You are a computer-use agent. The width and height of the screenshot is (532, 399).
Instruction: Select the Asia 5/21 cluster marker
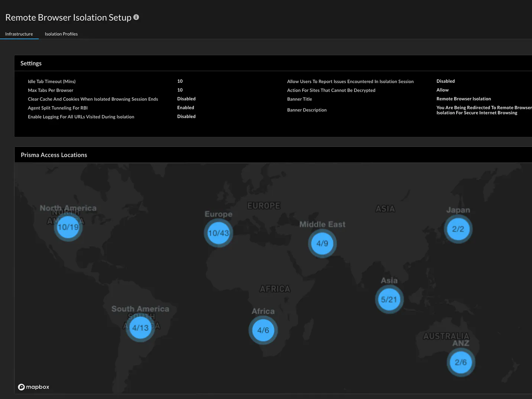[x=389, y=299]
